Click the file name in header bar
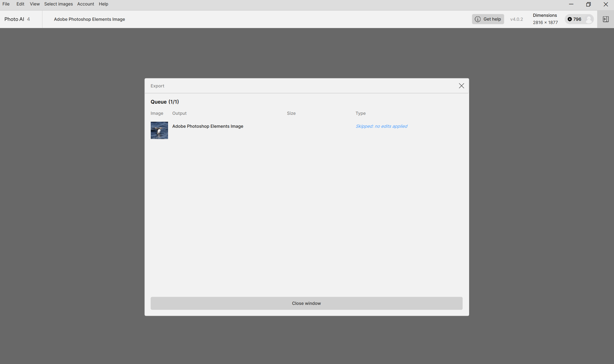The height and width of the screenshot is (364, 614). (x=89, y=19)
